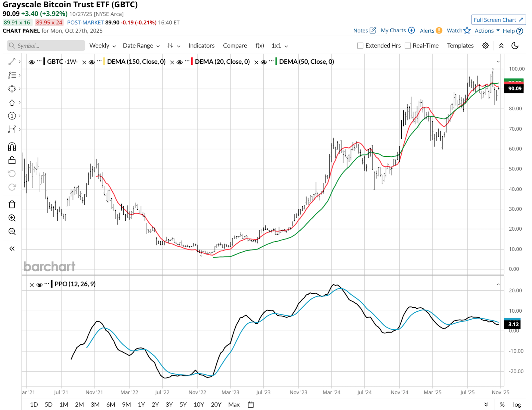This screenshot has width=532, height=410.
Task: Open the Indicators menu
Action: [x=201, y=46]
